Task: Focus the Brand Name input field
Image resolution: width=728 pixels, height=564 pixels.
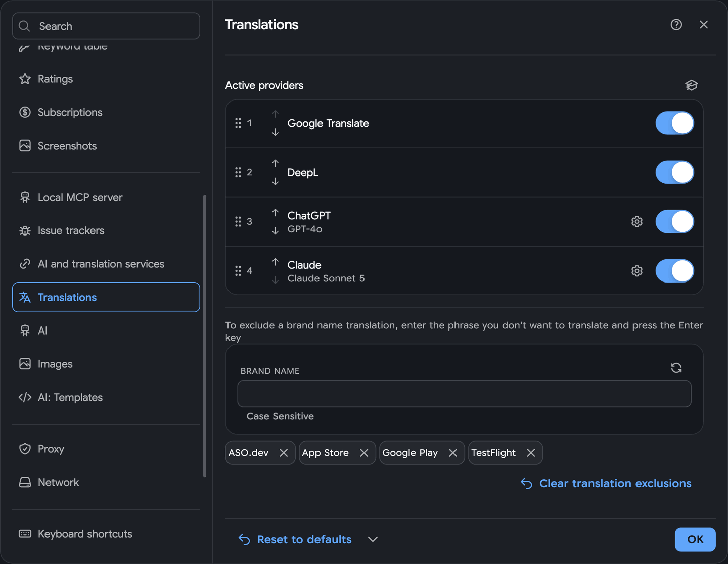Action: (464, 394)
